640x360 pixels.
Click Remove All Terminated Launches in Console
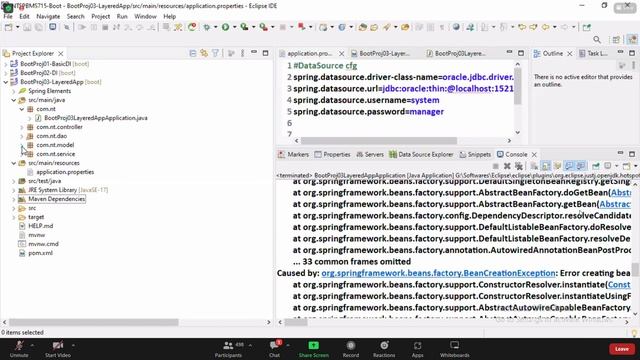pos(519,166)
